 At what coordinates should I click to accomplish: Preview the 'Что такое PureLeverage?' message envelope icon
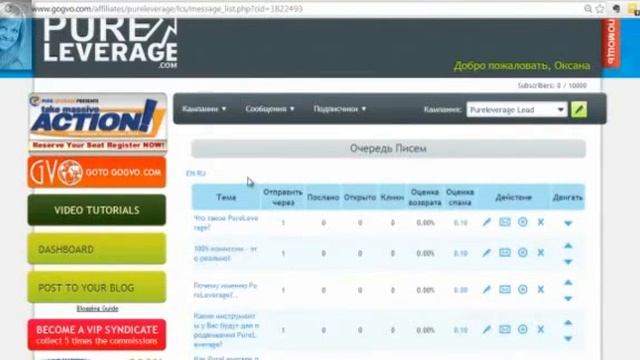pos(505,222)
